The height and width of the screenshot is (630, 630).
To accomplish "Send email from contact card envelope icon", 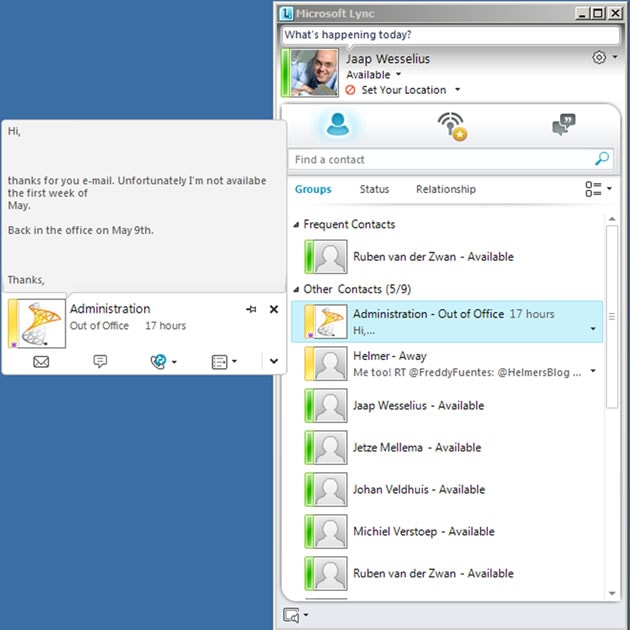I will tap(41, 362).
